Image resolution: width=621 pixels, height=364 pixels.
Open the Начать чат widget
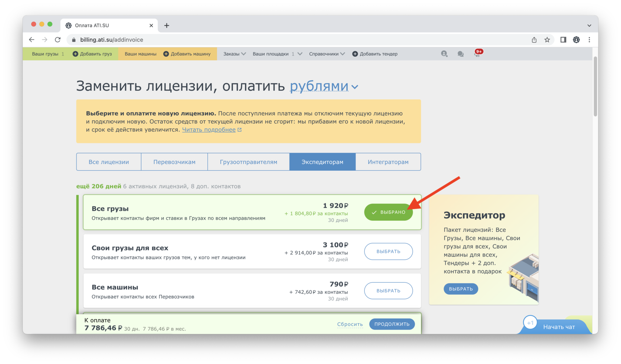(559, 327)
